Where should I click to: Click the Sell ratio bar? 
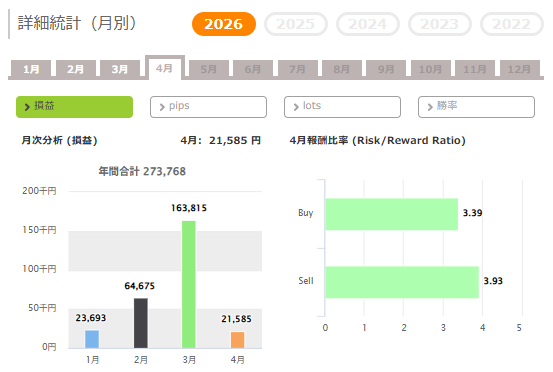pyautogui.click(x=402, y=282)
